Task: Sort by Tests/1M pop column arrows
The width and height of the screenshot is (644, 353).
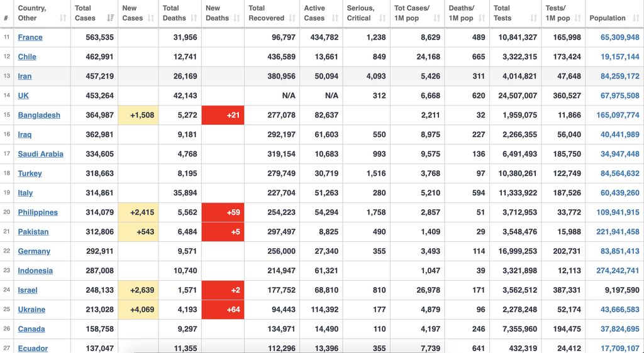Action: click(x=578, y=18)
